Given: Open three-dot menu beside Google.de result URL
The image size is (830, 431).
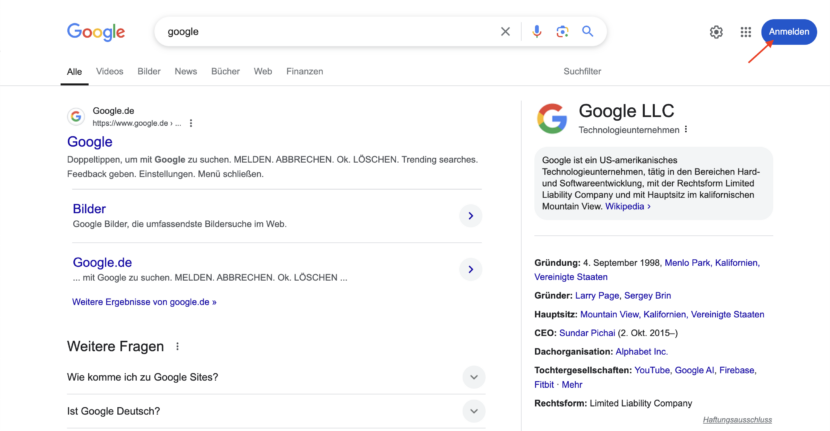Looking at the screenshot, I should click(191, 123).
